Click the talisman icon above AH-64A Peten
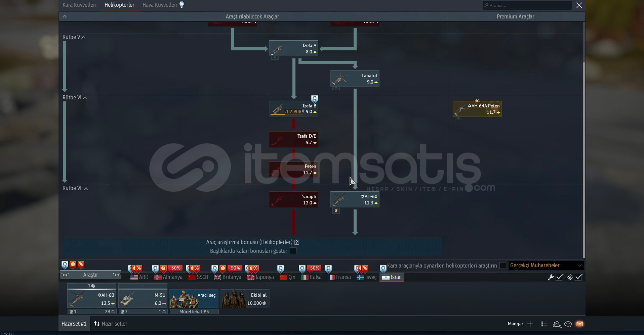Screen dimensions: 644x335 pyautogui.click(x=477, y=101)
